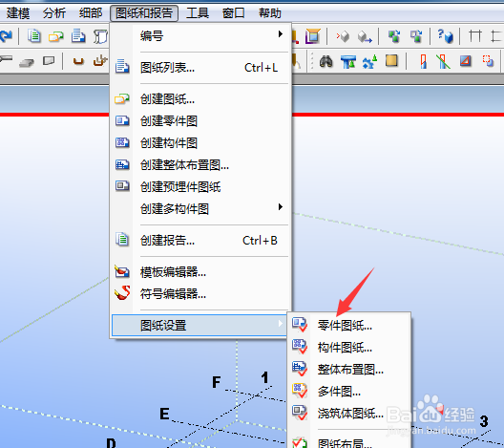
Task: Click the tan square plate toolbar icon
Action: pos(391,60)
